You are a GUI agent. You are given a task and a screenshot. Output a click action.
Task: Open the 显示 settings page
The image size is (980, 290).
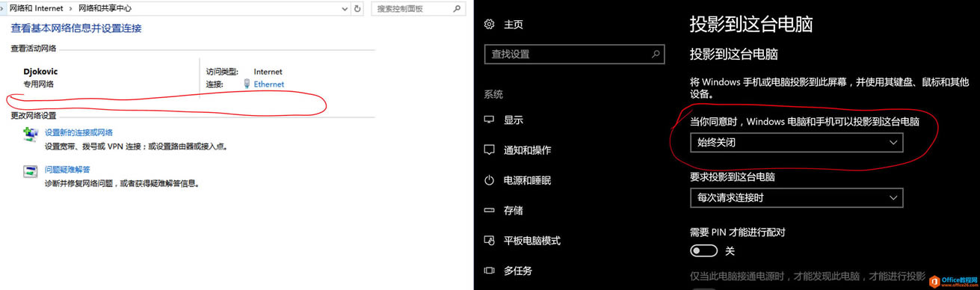click(x=514, y=120)
